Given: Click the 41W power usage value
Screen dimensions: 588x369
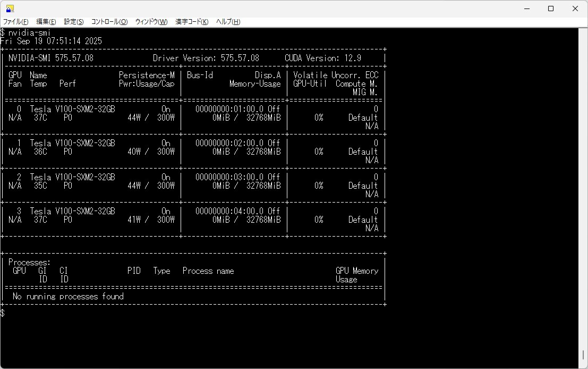Looking at the screenshot, I should point(134,220).
